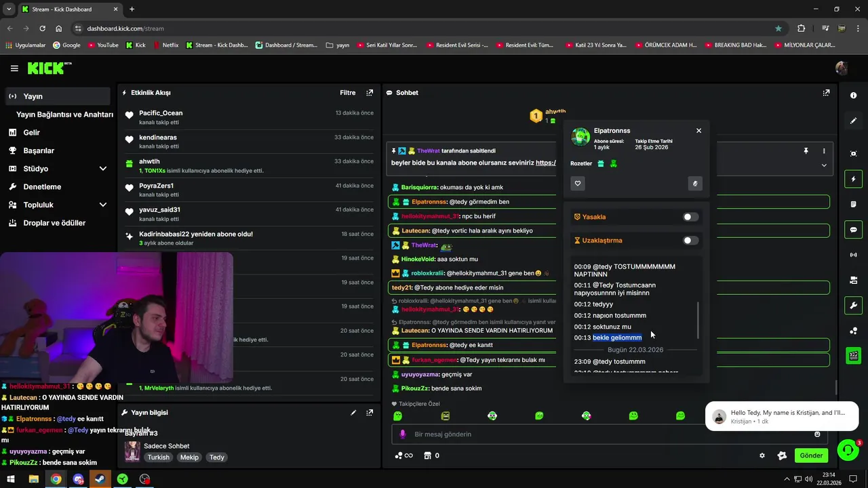
Task: Click the camera swap icon in right sidebar
Action: click(x=853, y=280)
